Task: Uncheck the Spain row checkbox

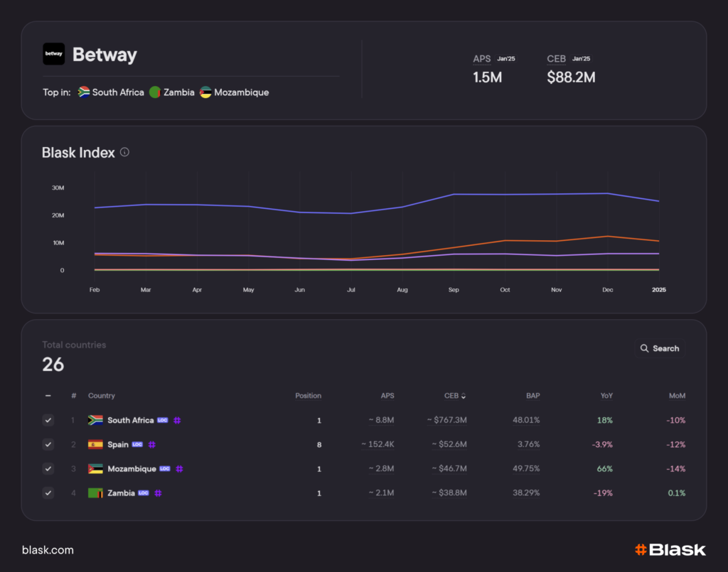Action: pos(48,445)
